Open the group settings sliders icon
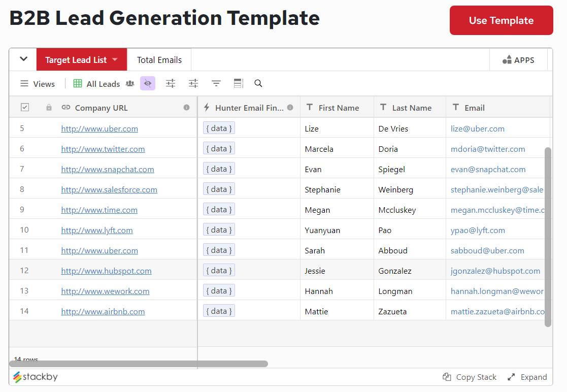Screen dimensions: 567x392 pyautogui.click(x=193, y=83)
